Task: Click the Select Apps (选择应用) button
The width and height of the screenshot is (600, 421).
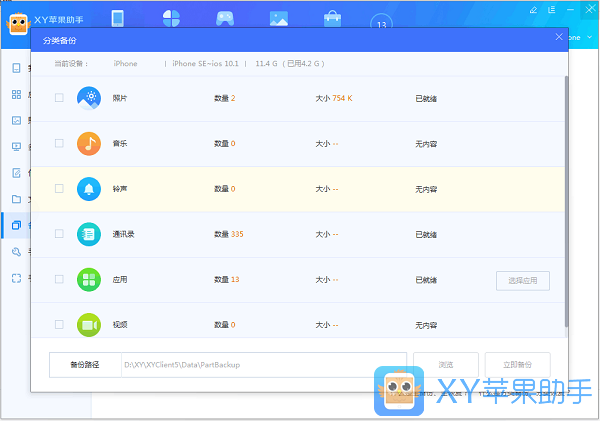Action: [522, 280]
